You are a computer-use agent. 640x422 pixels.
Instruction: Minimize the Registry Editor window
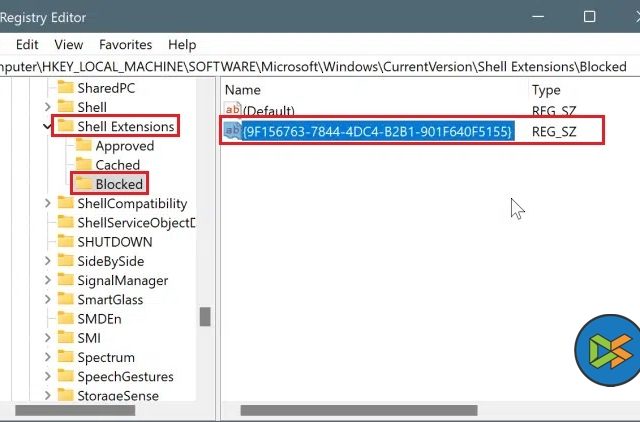point(538,17)
